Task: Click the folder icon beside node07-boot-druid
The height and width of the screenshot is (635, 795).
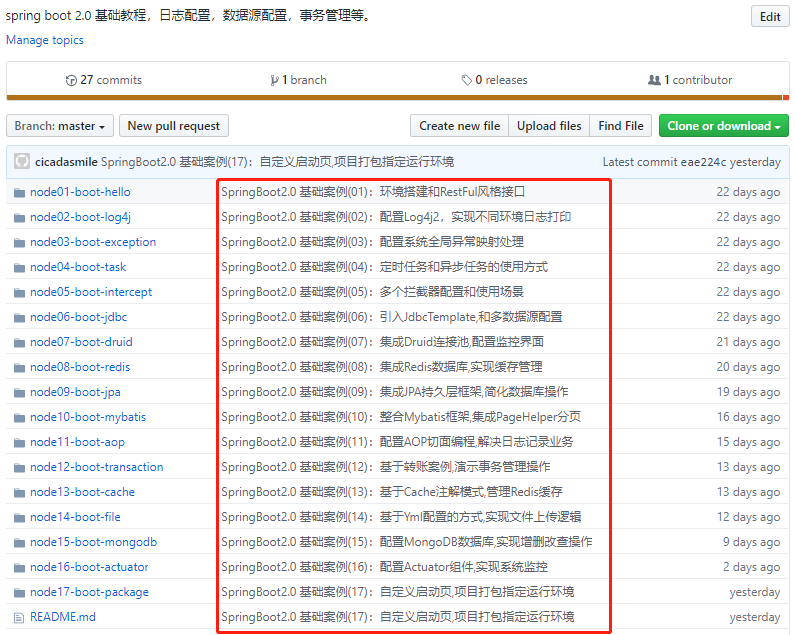Action: [x=19, y=342]
